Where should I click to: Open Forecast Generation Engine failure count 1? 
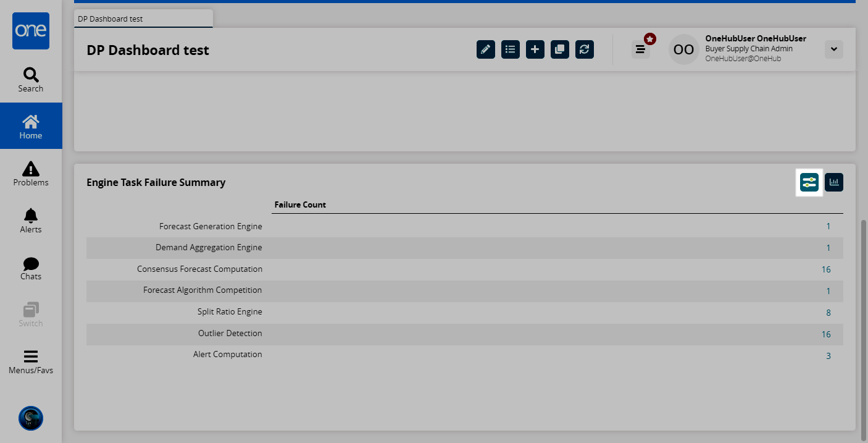click(x=828, y=226)
